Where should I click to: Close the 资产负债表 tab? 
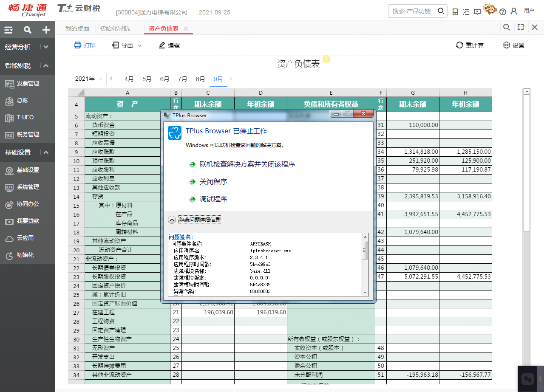point(186,28)
